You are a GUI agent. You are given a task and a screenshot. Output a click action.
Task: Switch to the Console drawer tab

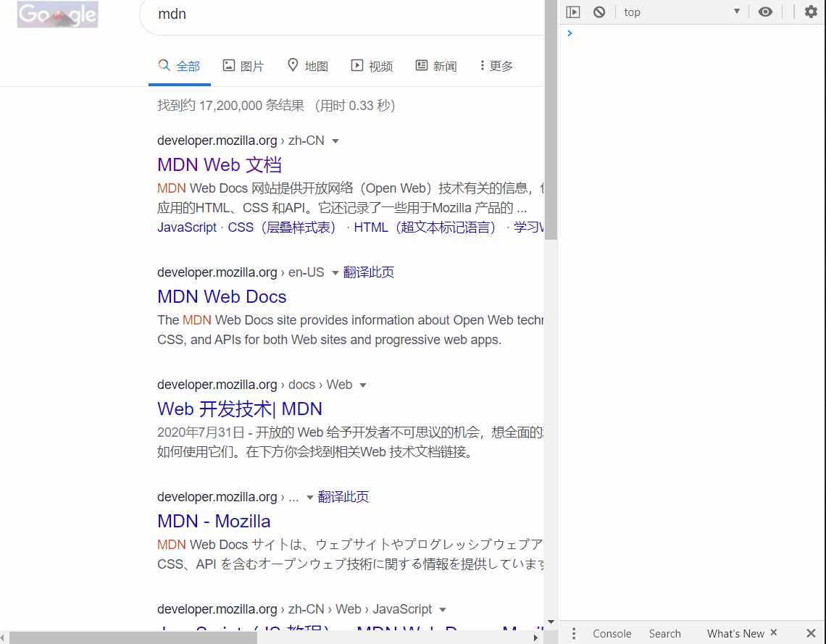(x=612, y=633)
